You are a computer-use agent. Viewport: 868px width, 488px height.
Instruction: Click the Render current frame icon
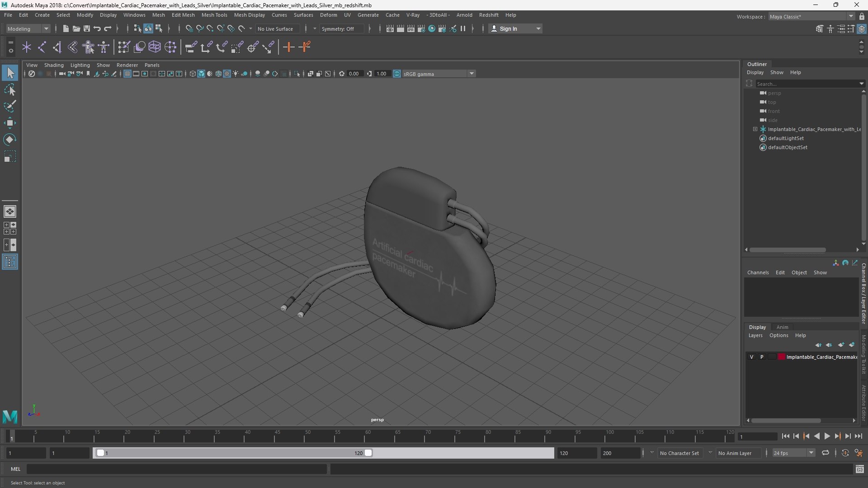pos(400,29)
